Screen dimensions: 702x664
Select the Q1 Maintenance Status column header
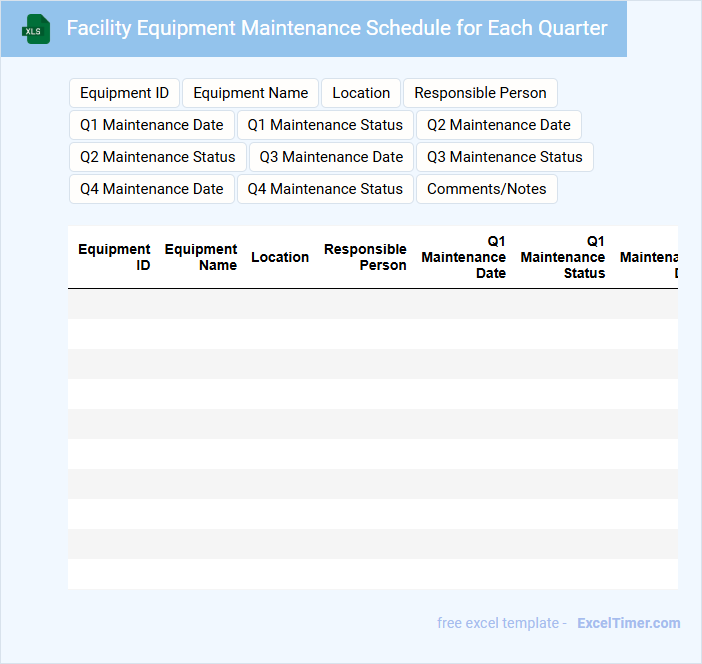(x=563, y=257)
